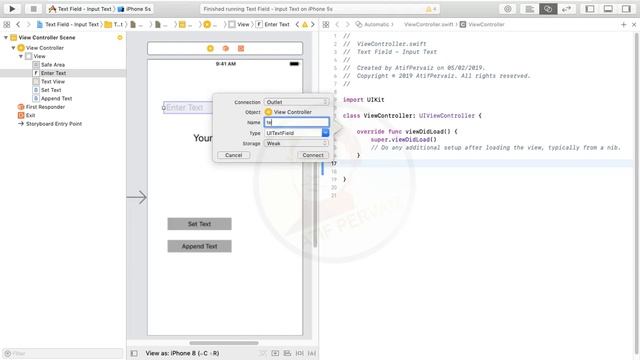This screenshot has width=640, height=360.
Task: Collapse the View Controller disclosure triangle
Action: coord(13,48)
